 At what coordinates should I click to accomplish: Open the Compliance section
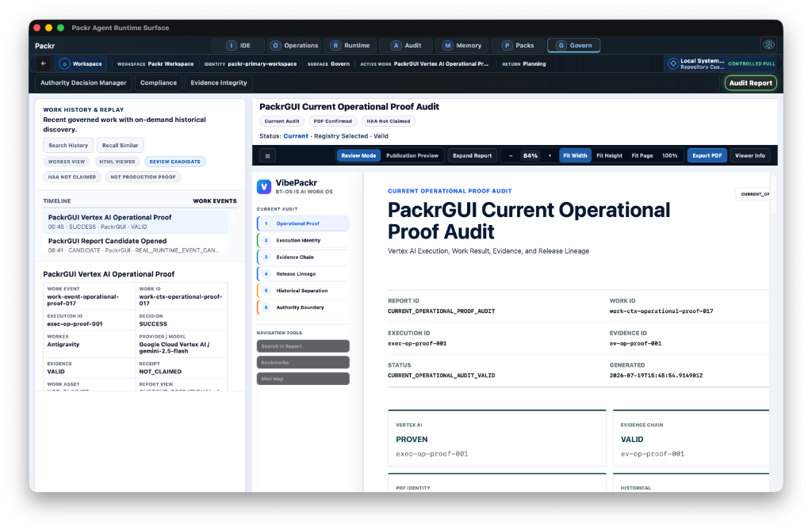159,83
